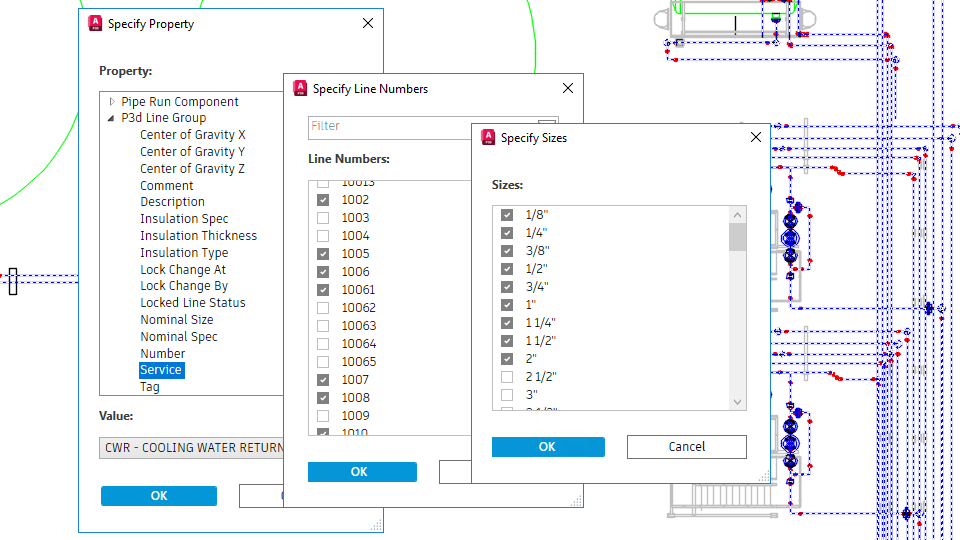The height and width of the screenshot is (540, 960).
Task: Expand the Pipe Run Component node
Action: [112, 102]
